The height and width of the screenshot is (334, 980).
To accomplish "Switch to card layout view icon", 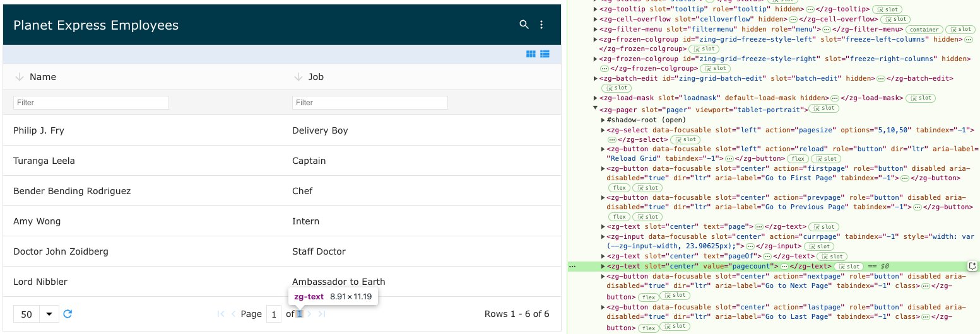I will tap(531, 54).
